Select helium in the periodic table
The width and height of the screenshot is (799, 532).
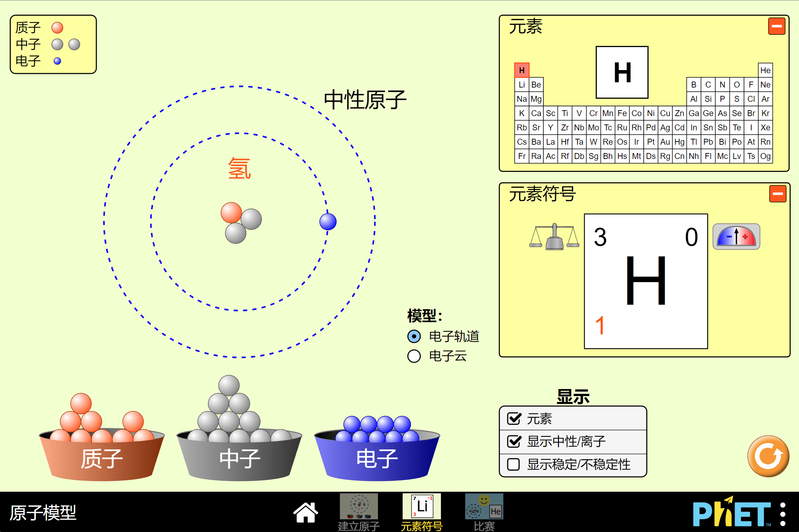point(766,70)
